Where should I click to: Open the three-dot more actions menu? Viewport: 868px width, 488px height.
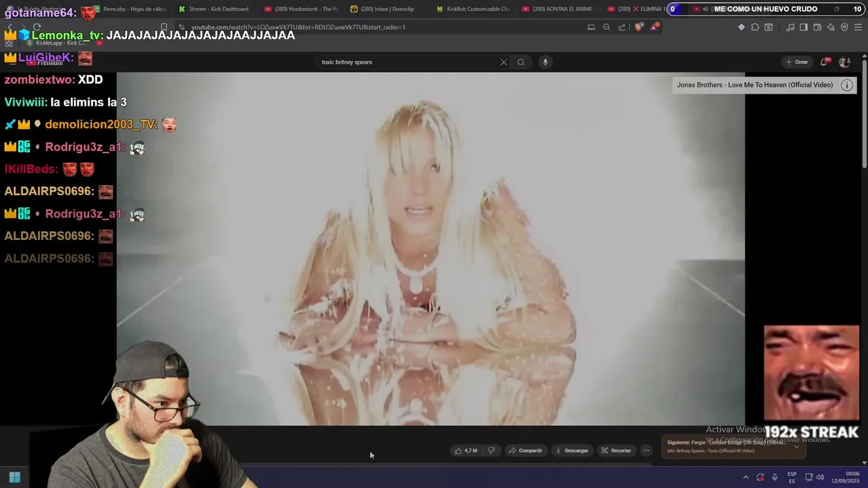pos(646,451)
